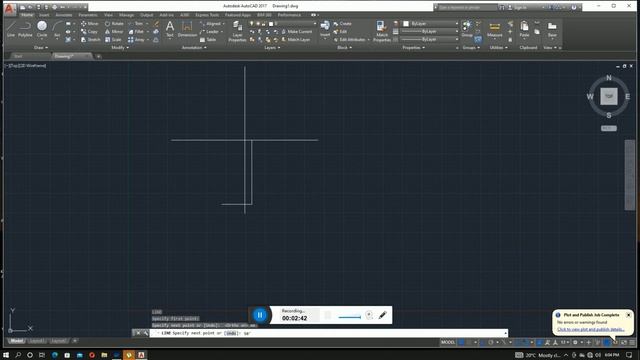Click Match Layer button

(296, 40)
